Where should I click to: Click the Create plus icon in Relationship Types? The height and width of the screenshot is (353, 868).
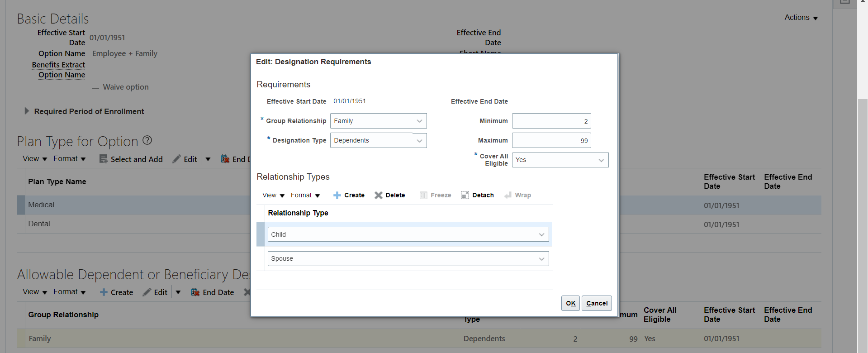click(337, 196)
